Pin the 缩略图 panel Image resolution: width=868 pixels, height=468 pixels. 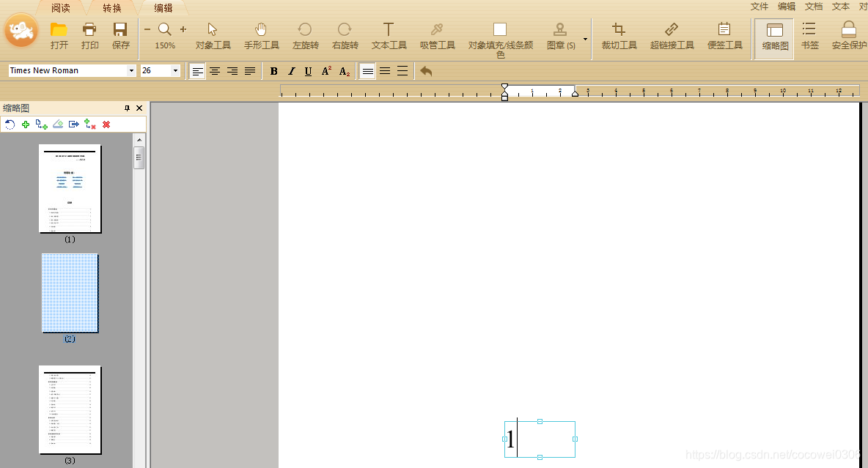(128, 108)
